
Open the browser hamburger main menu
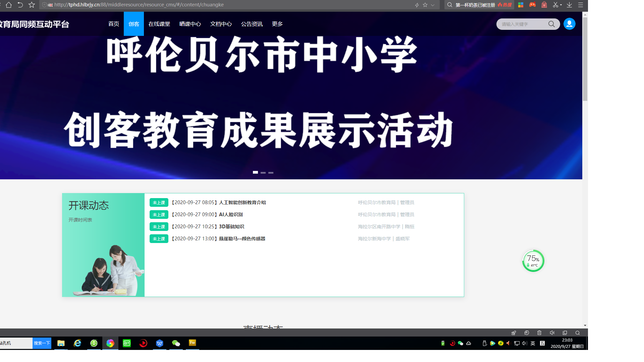coord(581,5)
